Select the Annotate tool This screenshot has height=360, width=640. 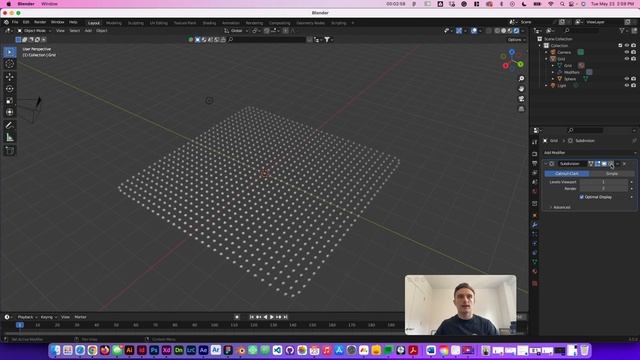10,125
